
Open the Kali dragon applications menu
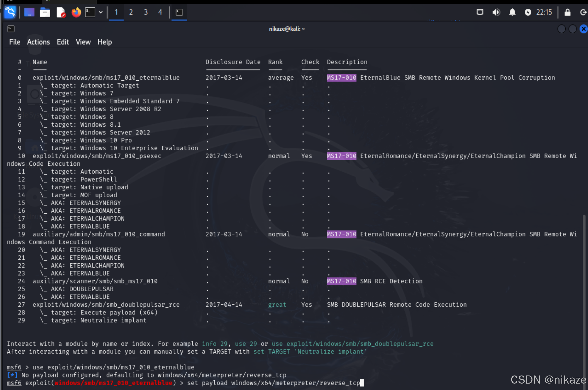10,12
